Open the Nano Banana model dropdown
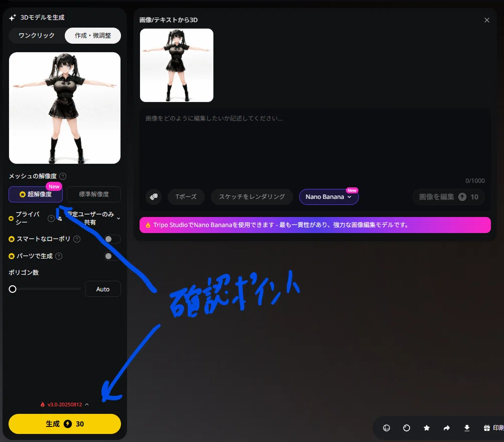 tap(328, 197)
